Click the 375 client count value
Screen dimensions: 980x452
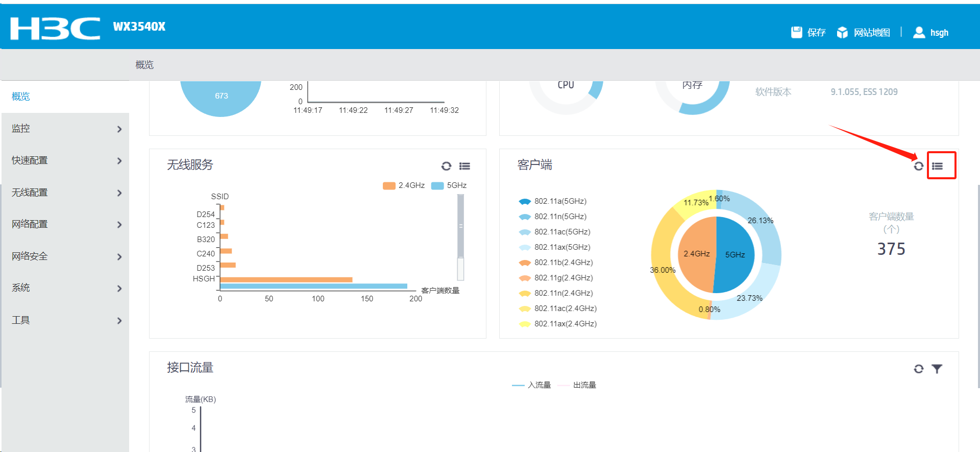[891, 249]
